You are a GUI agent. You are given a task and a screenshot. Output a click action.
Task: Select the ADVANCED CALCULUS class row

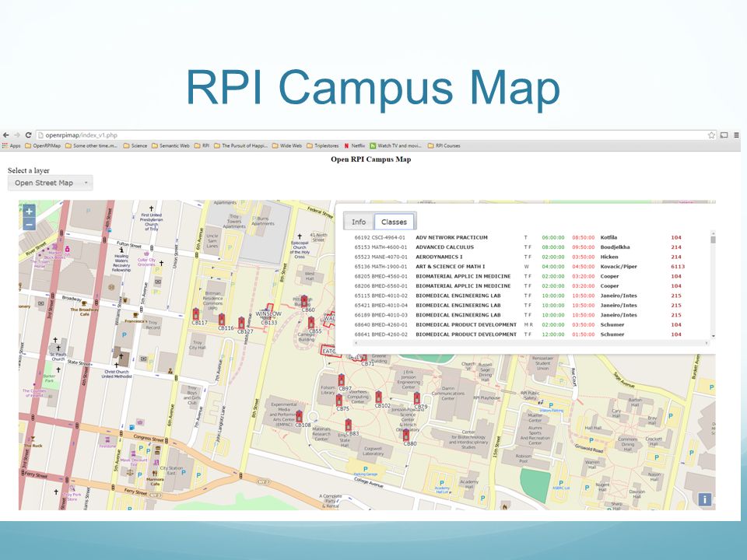click(518, 247)
